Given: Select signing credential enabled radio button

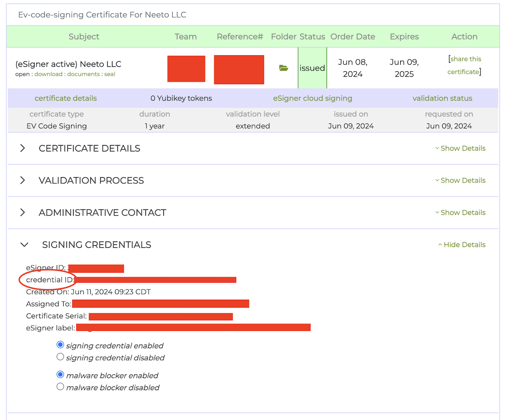Looking at the screenshot, I should (60, 345).
